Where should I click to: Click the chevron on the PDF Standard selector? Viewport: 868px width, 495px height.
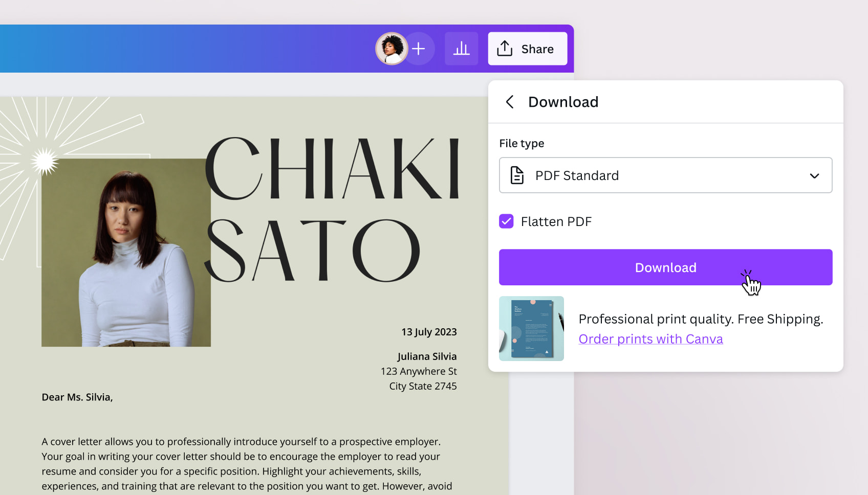814,175
